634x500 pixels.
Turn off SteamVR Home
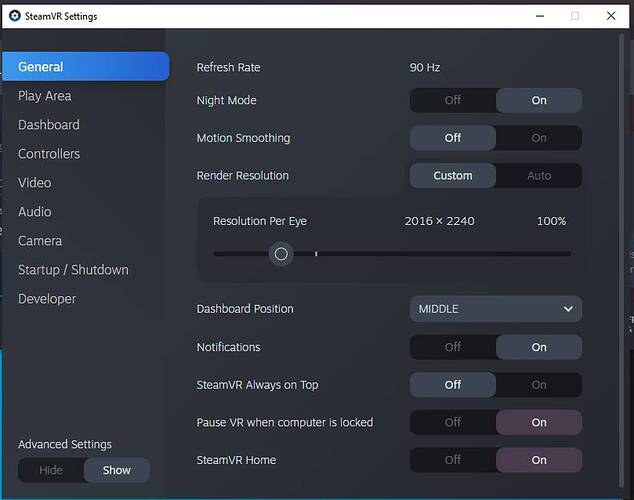click(453, 460)
